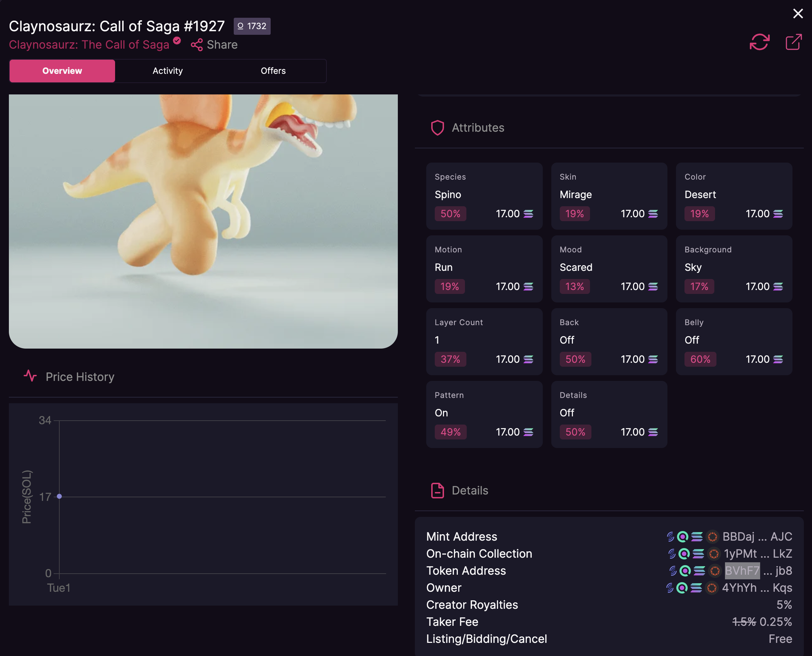Open Owner address in green Solscan icon
The width and height of the screenshot is (812, 656).
click(x=682, y=588)
